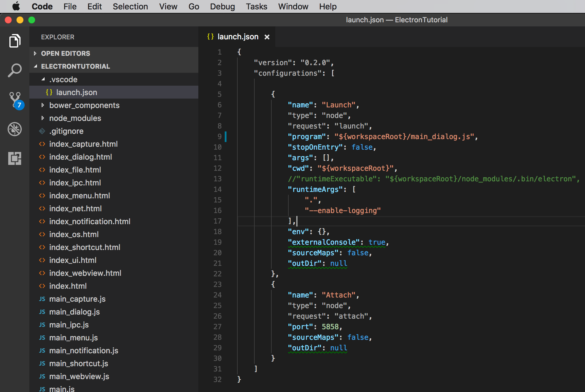This screenshot has height=392, width=585.
Task: Open index.html in explorer
Action: [x=114, y=286]
